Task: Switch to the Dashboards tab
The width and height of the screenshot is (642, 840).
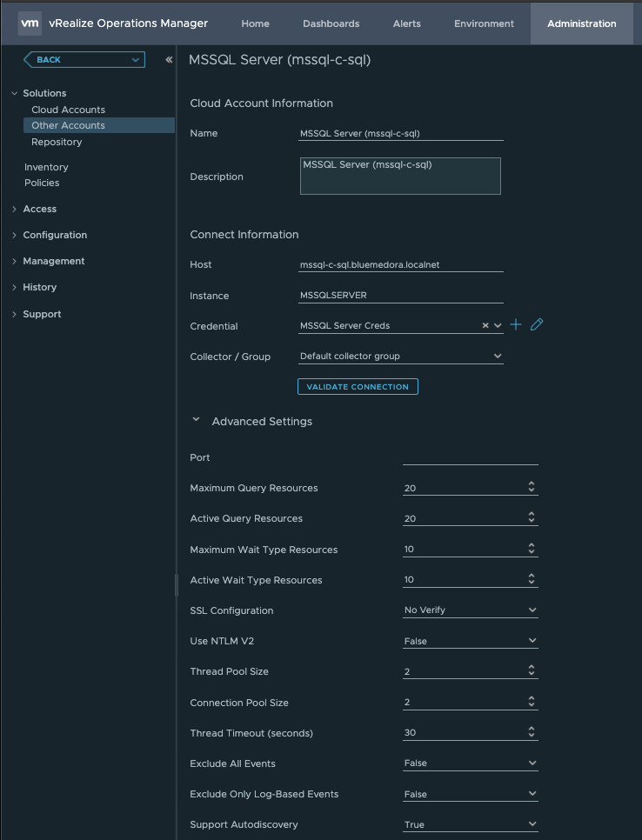Action: (x=331, y=23)
